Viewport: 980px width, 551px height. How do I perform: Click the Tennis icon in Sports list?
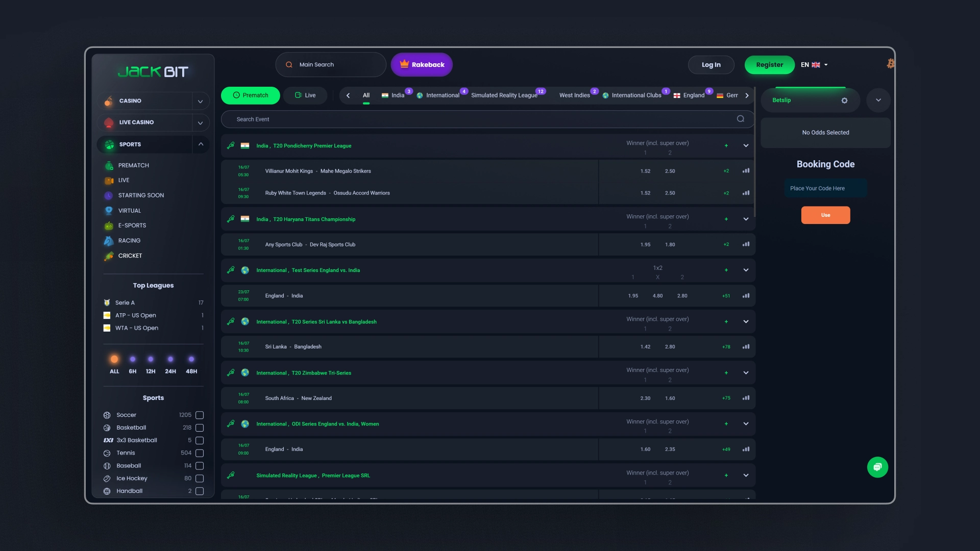click(107, 453)
